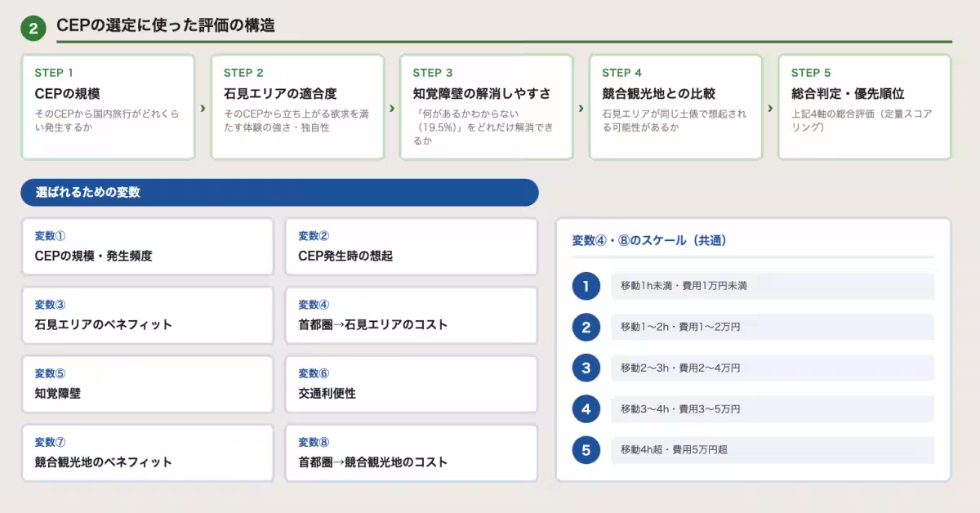Viewport: 980px width, 513px height.
Task: Click the 変数④・⑧のスケール（共通） title
Action: [649, 240]
